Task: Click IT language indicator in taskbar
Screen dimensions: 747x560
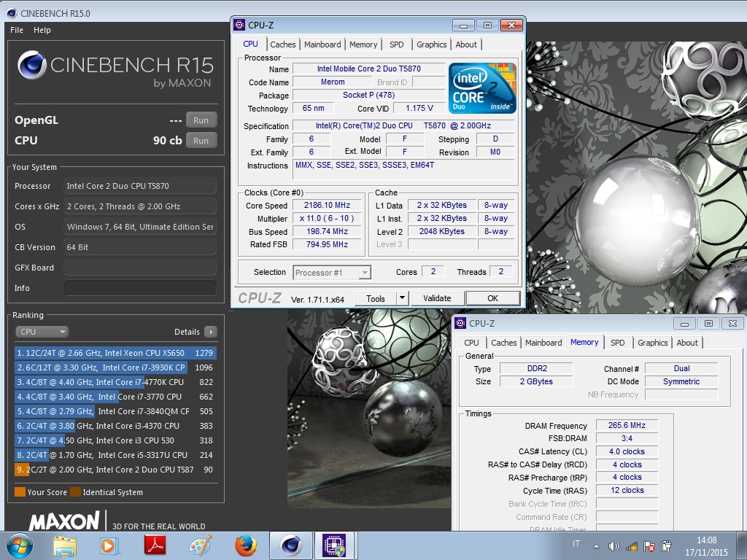Action: click(x=576, y=544)
